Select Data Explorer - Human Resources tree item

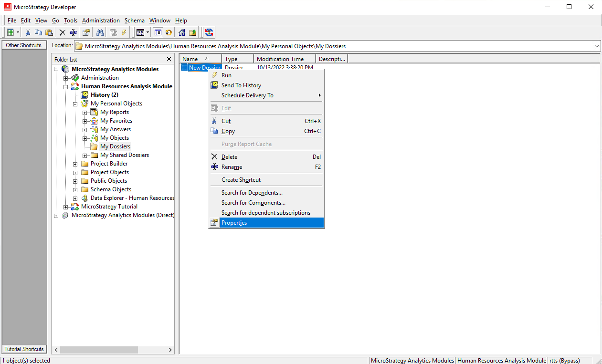coord(132,198)
